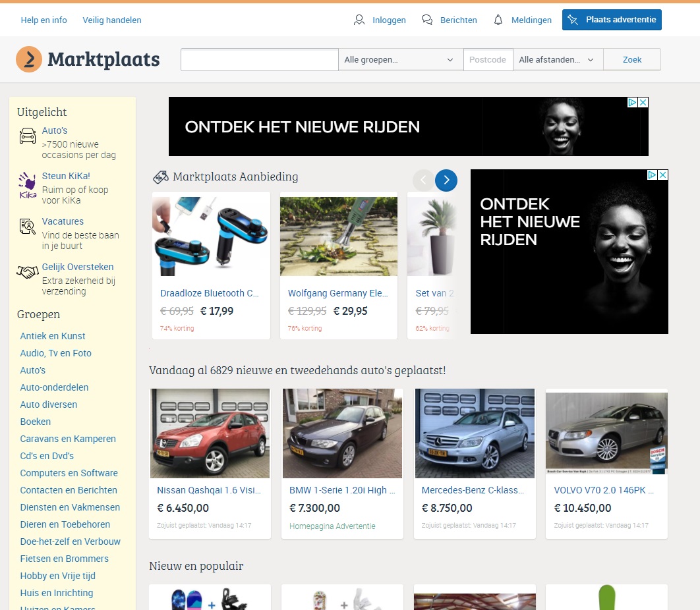Click the Zoek search button
This screenshot has width=700, height=610.
click(x=631, y=59)
